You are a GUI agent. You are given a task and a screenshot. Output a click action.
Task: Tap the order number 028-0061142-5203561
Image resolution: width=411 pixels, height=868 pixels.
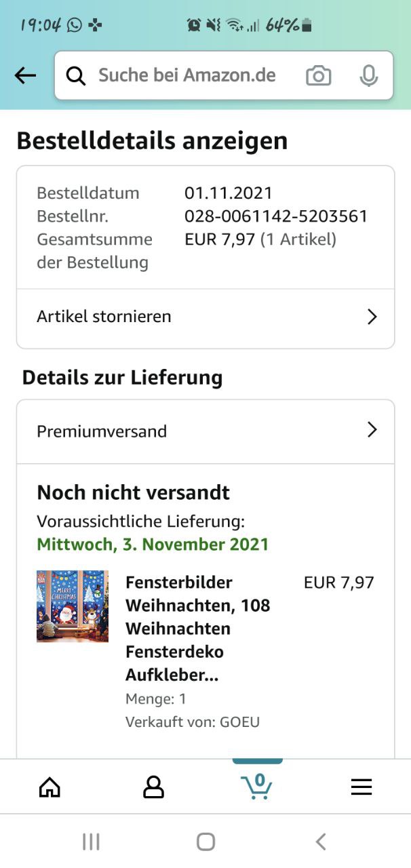(x=276, y=216)
